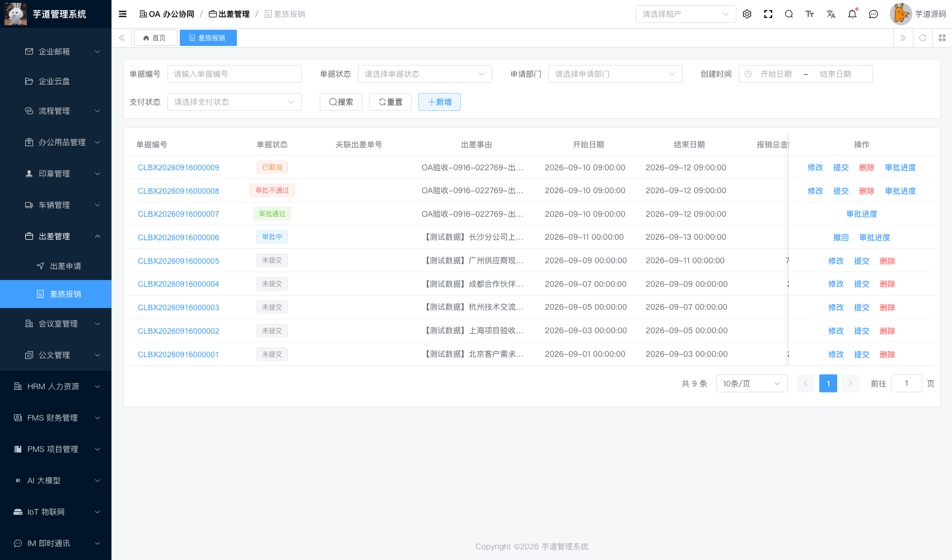Screen dimensions: 952x560
Task: Click the 重置 button
Action: coord(390,102)
